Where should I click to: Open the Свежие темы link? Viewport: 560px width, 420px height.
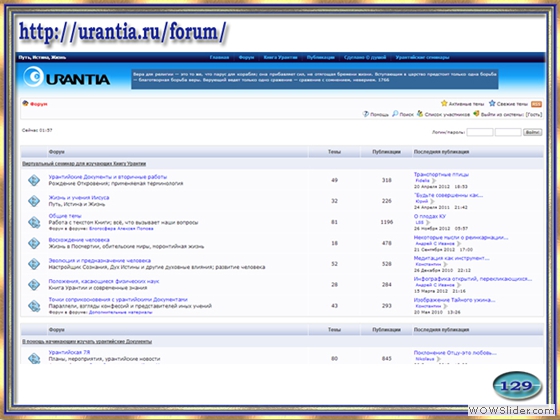coord(512,104)
